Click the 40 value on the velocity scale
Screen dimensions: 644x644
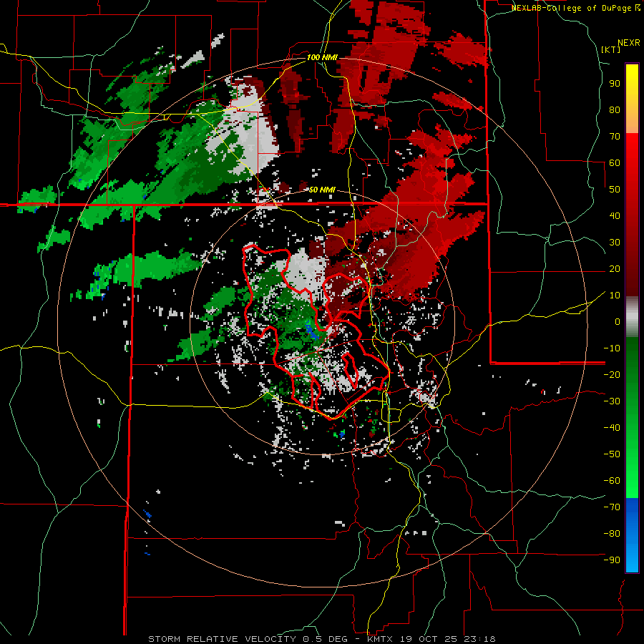[615, 216]
